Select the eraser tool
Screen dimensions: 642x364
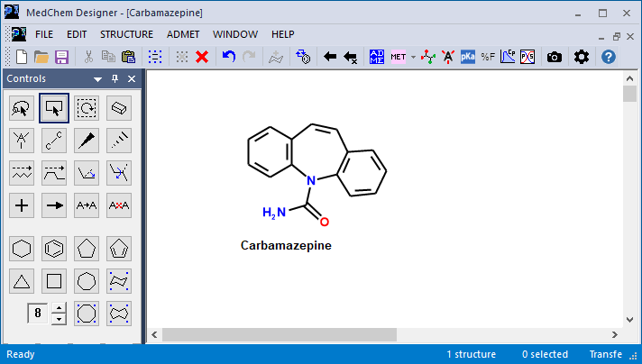(119, 108)
